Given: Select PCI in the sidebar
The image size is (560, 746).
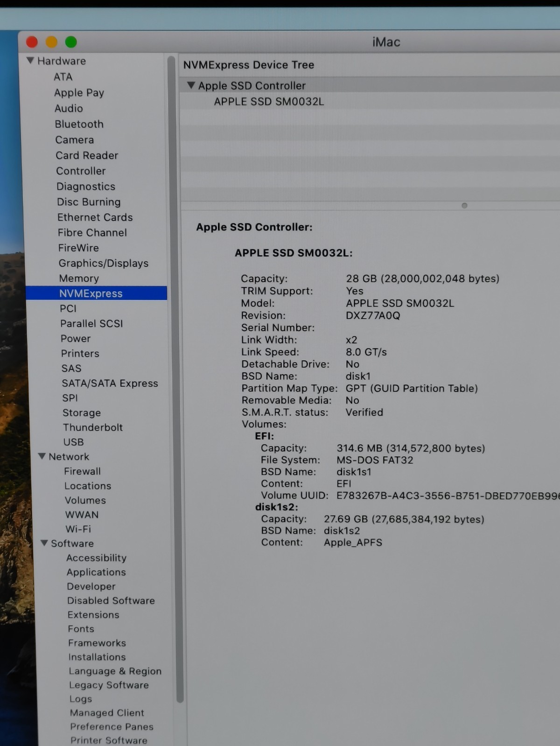Looking at the screenshot, I should (x=68, y=308).
